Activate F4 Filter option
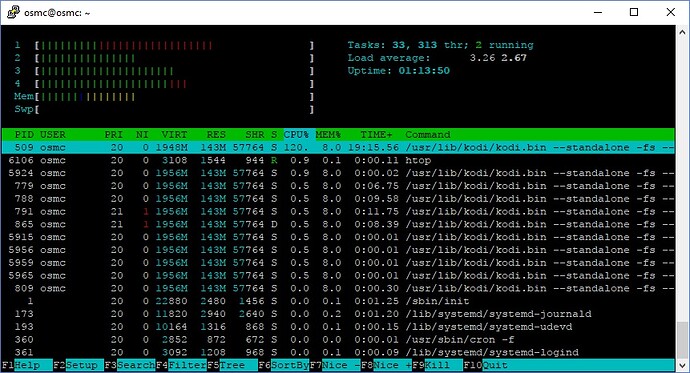690x373 pixels. 181,365
